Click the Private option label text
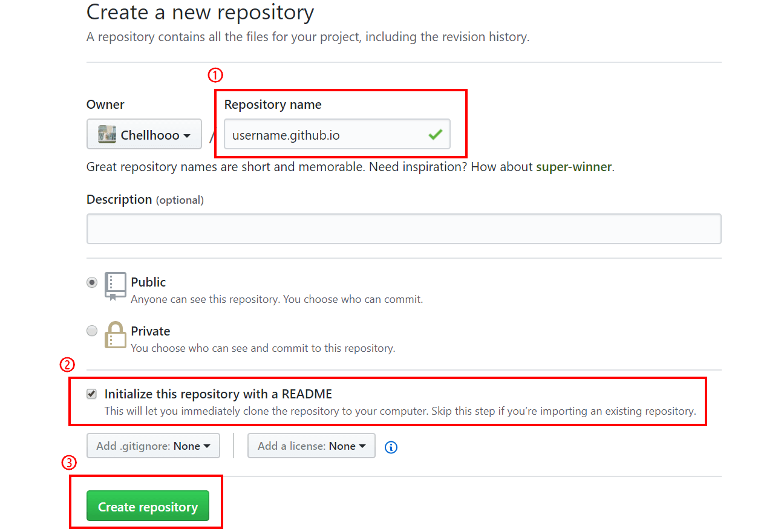Image resolution: width=758 pixels, height=532 pixels. 151,331
